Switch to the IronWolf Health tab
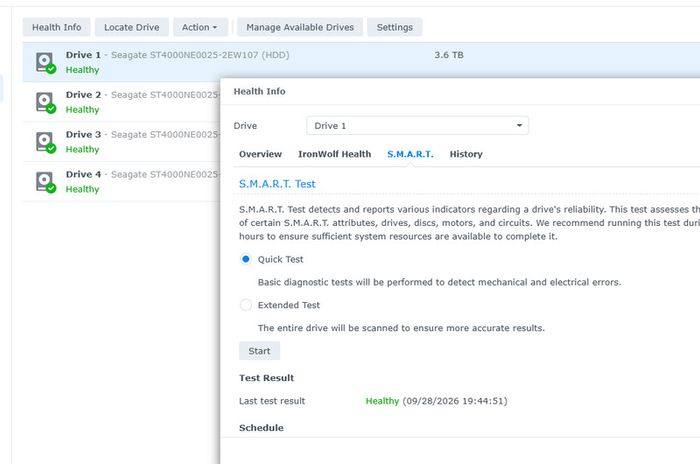The image size is (700, 464). click(x=334, y=154)
